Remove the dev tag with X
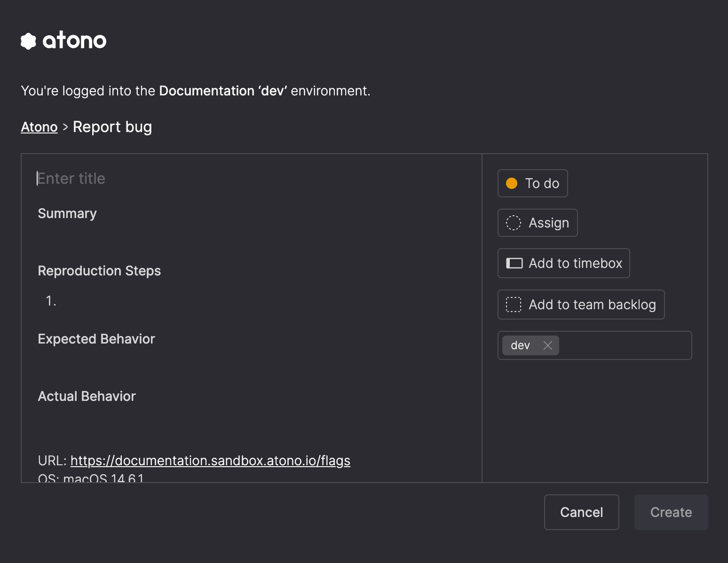The height and width of the screenshot is (563, 728). coord(548,345)
